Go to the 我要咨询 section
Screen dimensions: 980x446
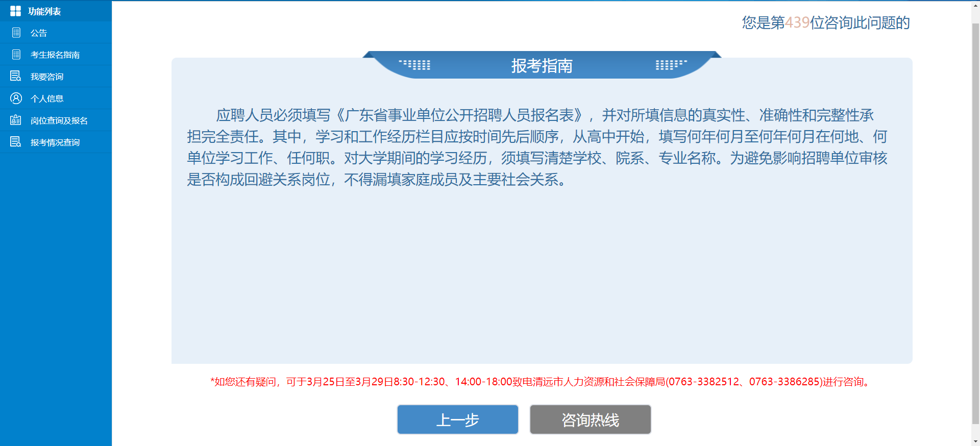coord(47,77)
